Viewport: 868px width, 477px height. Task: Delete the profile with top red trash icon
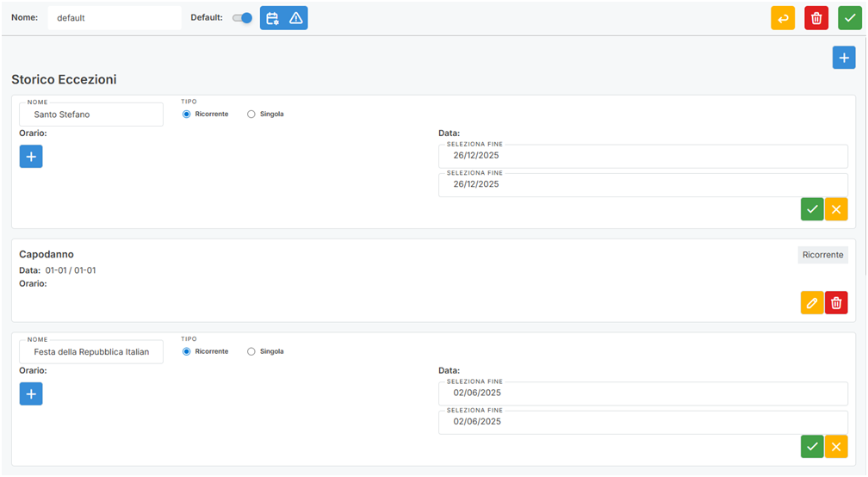(816, 18)
